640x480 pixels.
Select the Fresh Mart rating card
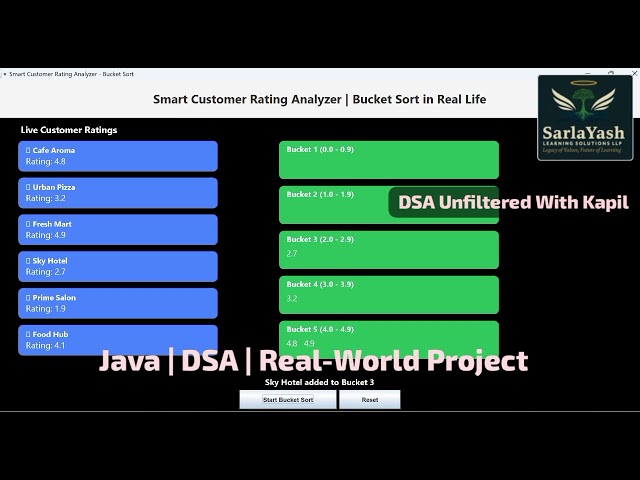118,229
